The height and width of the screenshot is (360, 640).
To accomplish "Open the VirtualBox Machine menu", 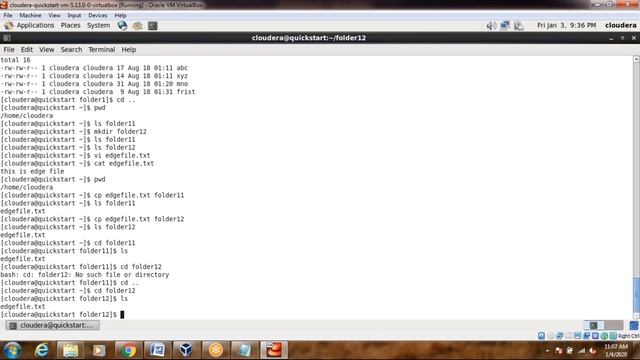I will point(30,16).
